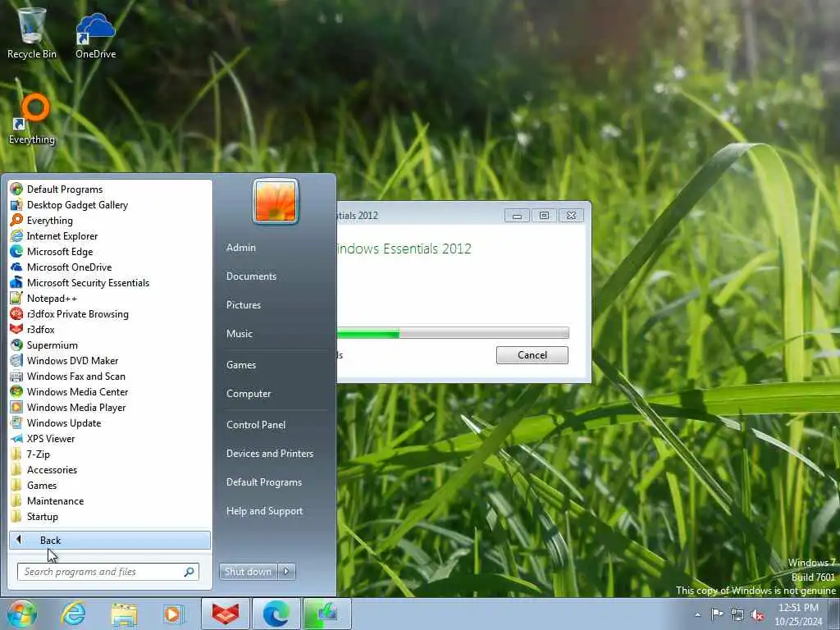Open Computer from the Start menu
The width and height of the screenshot is (840, 630).
pyautogui.click(x=249, y=393)
